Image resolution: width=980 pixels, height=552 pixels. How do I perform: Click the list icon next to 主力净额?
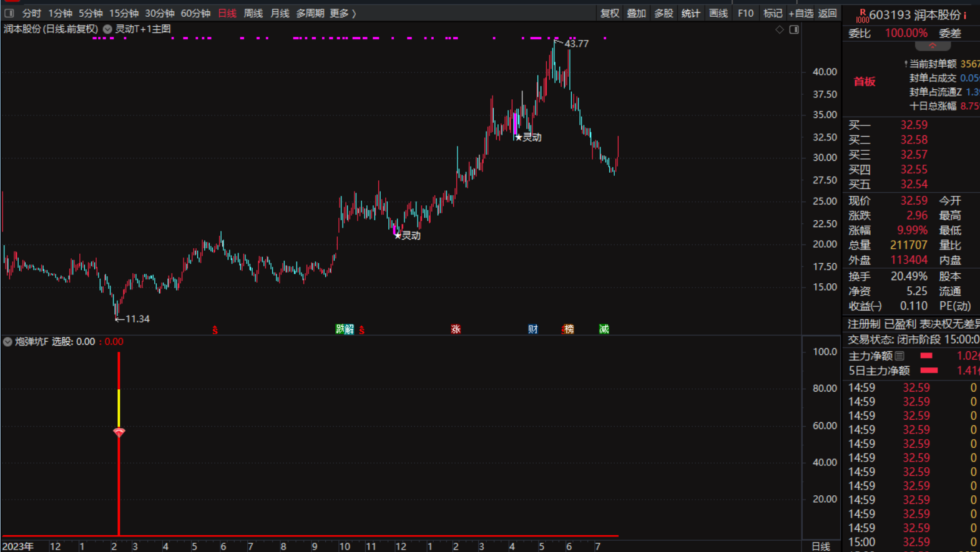[x=899, y=356]
